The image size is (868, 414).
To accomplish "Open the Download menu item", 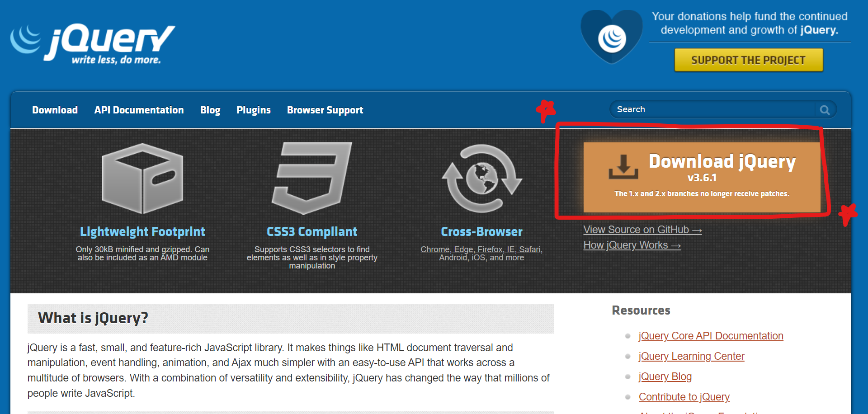I will 55,110.
